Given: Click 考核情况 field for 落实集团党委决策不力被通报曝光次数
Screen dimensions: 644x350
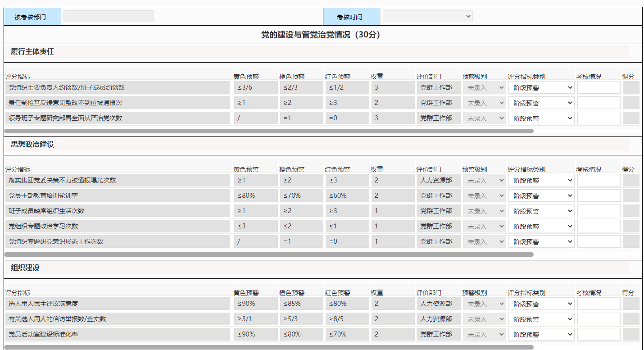Looking at the screenshot, I should coord(599,181).
